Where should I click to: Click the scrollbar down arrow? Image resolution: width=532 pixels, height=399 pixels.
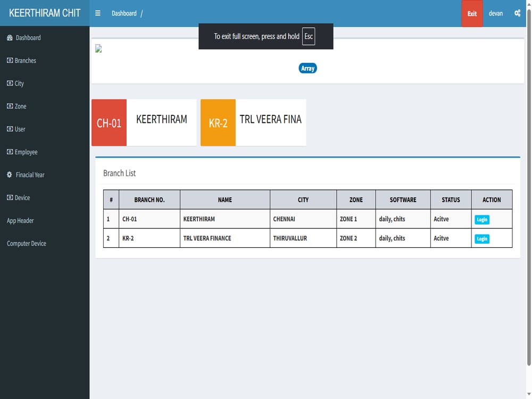click(x=529, y=394)
